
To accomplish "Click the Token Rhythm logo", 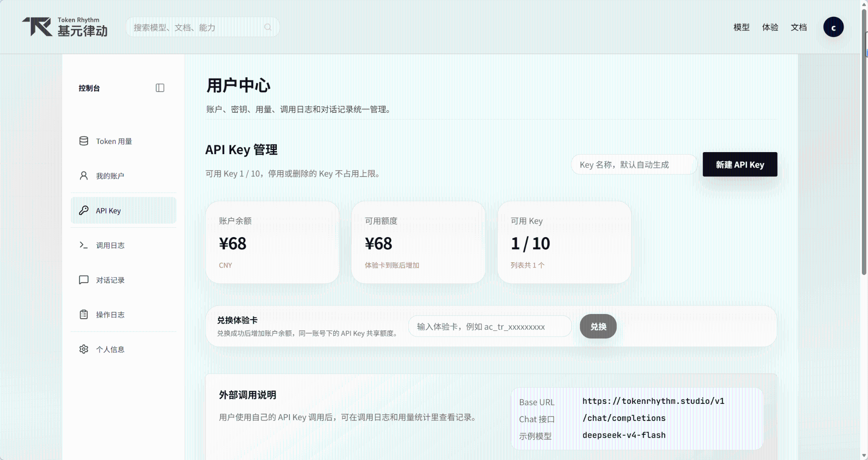I will [65, 27].
